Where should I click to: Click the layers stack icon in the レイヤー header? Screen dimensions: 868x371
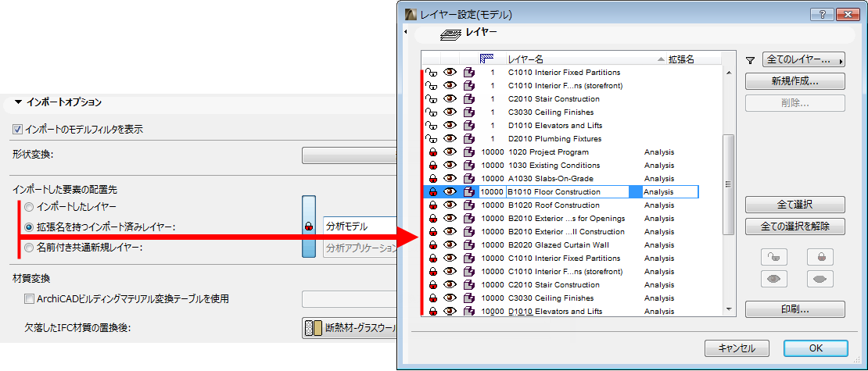point(450,34)
